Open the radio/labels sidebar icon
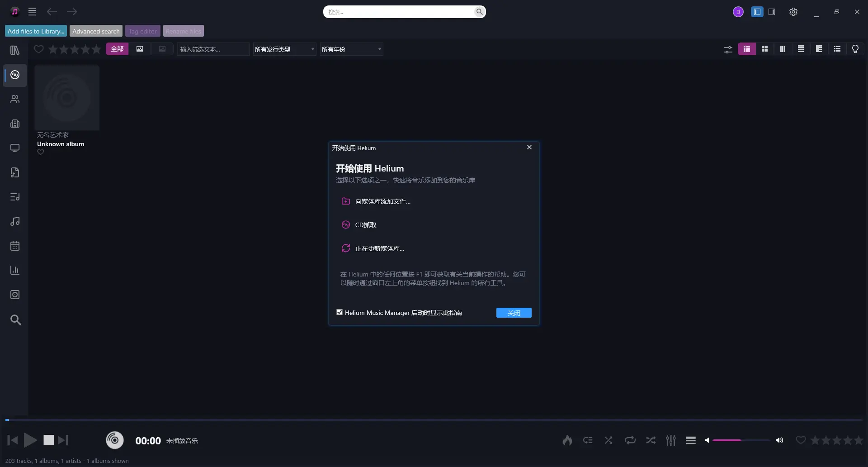The image size is (868, 467). (x=15, y=124)
